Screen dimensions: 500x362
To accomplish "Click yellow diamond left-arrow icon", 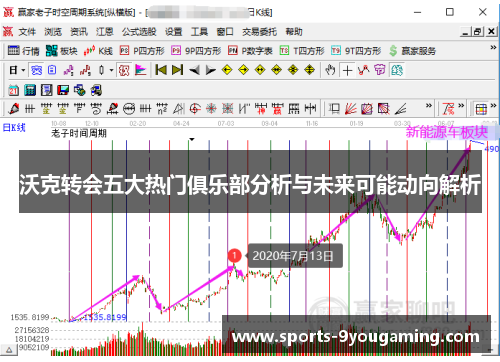I will [227, 70].
